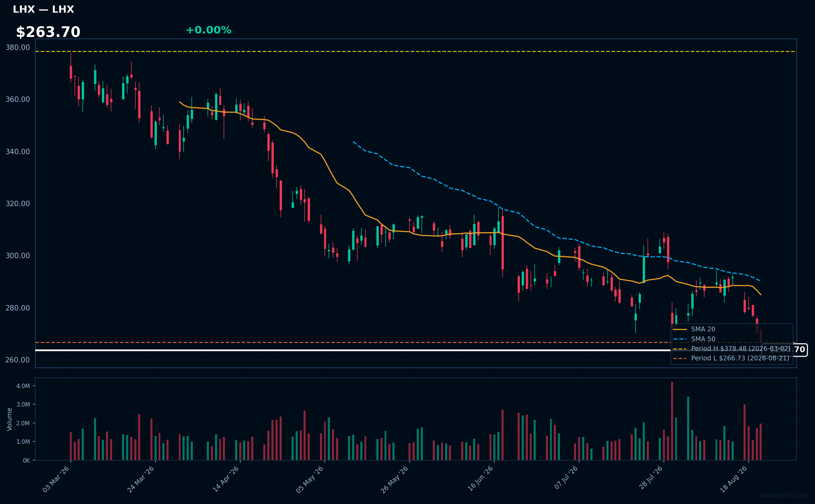Viewport: 815px width, 504px height.
Task: Click the 380.00 price axis label
Action: [x=17, y=48]
